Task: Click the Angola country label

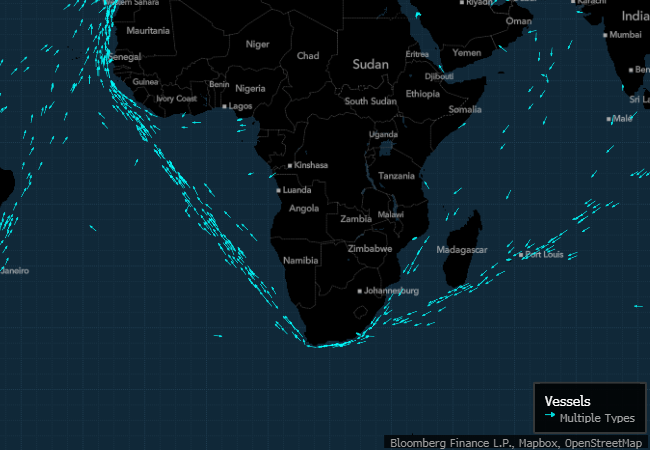Action: click(x=304, y=208)
